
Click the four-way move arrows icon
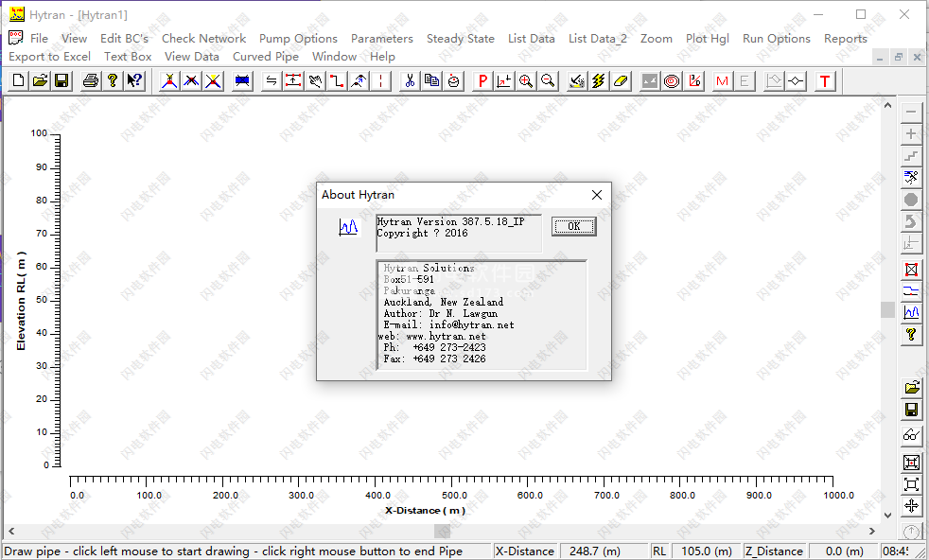(911, 505)
